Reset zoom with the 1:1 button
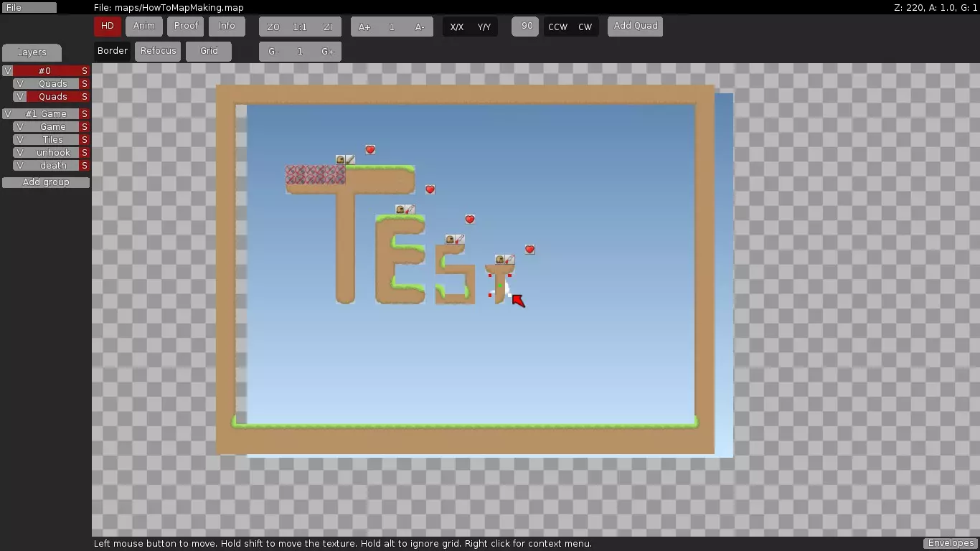The height and width of the screenshot is (551, 980). click(300, 27)
